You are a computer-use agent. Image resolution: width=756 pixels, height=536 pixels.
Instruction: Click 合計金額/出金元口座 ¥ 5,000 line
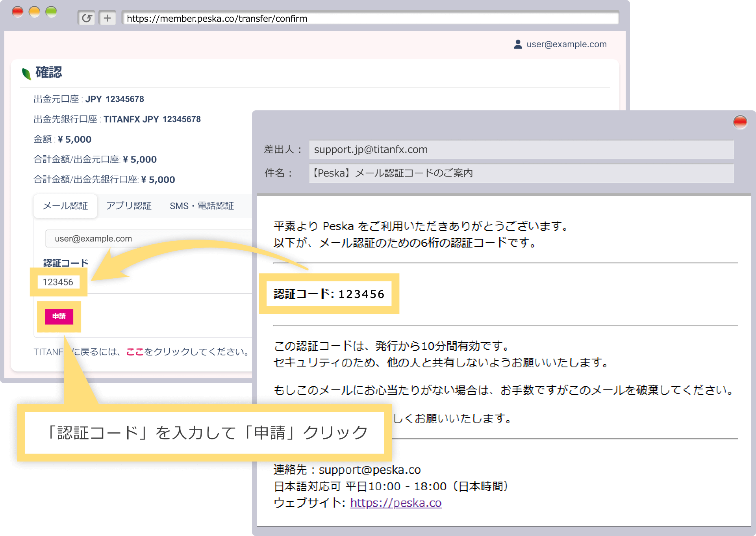coord(95,159)
